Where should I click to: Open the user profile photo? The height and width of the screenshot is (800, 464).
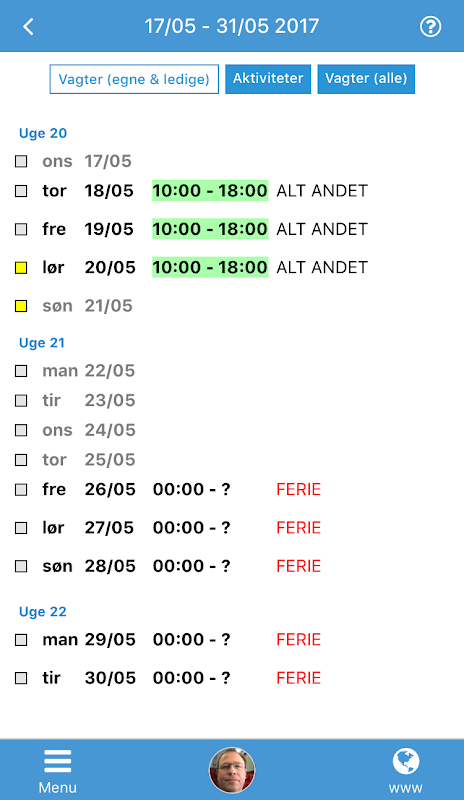click(232, 770)
